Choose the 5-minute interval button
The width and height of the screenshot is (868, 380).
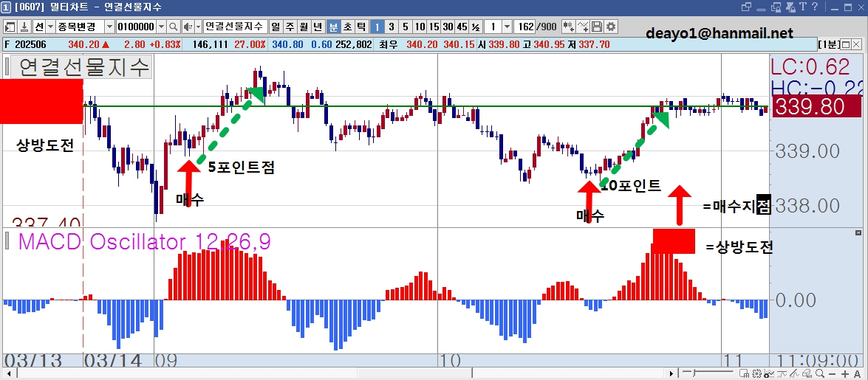406,27
